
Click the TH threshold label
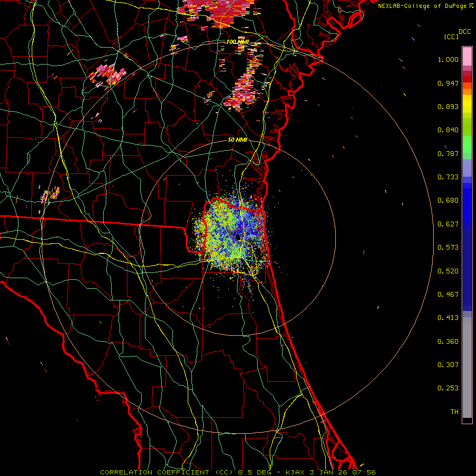click(x=454, y=412)
